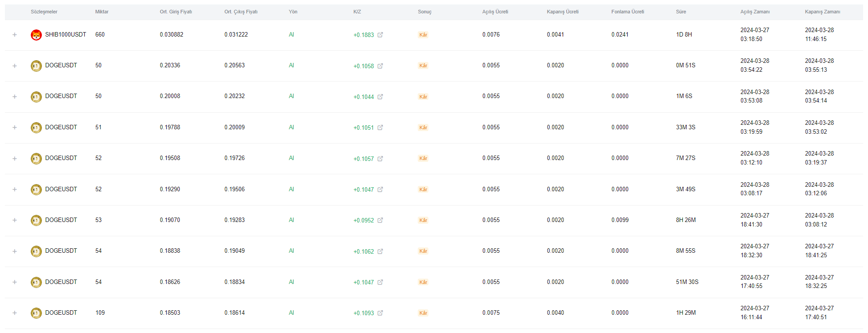Click the quantity value '660'
868x333 pixels.
(x=100, y=34)
